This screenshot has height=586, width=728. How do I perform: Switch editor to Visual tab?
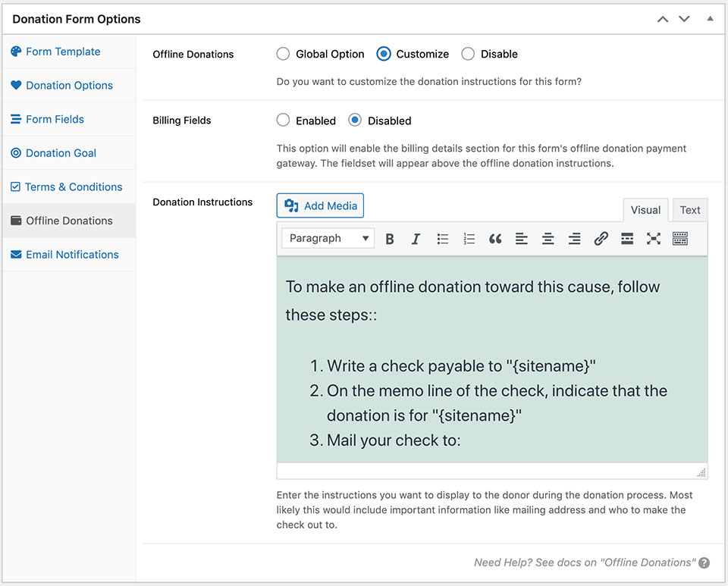(645, 210)
